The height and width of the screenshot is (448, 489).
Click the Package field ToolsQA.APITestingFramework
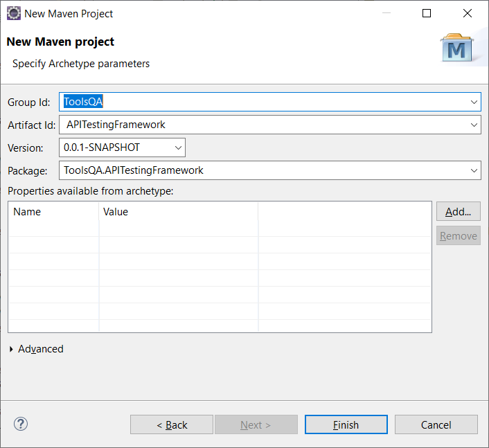[x=270, y=170]
